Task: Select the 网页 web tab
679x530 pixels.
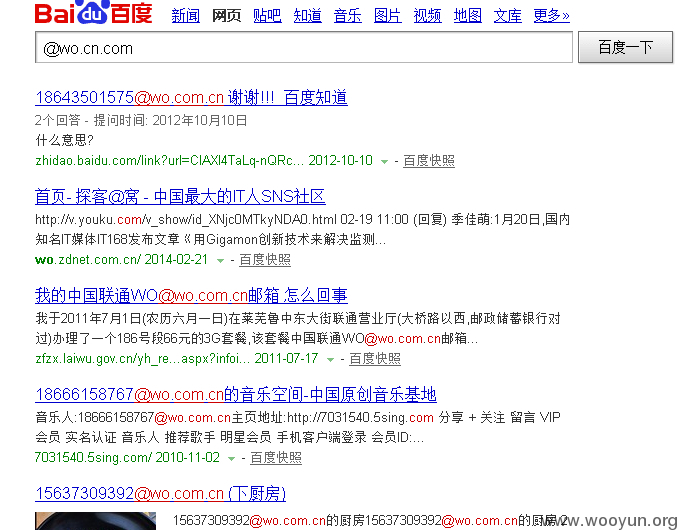Action: tap(226, 16)
